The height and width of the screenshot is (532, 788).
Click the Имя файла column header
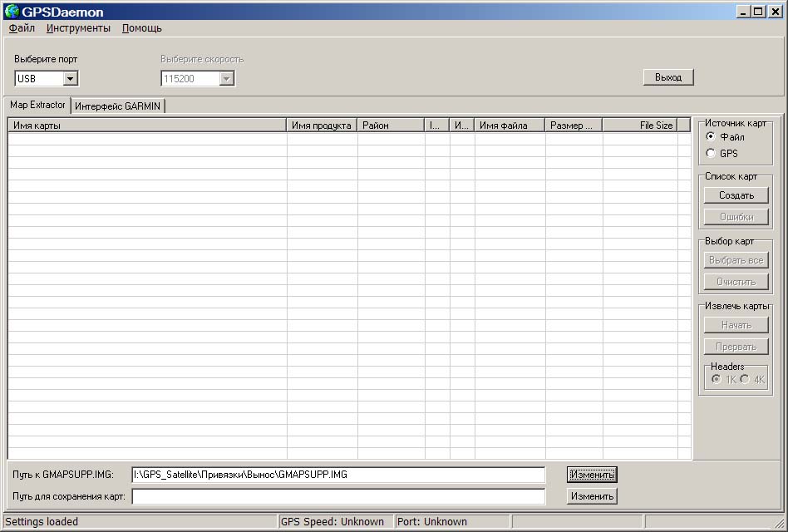click(510, 126)
